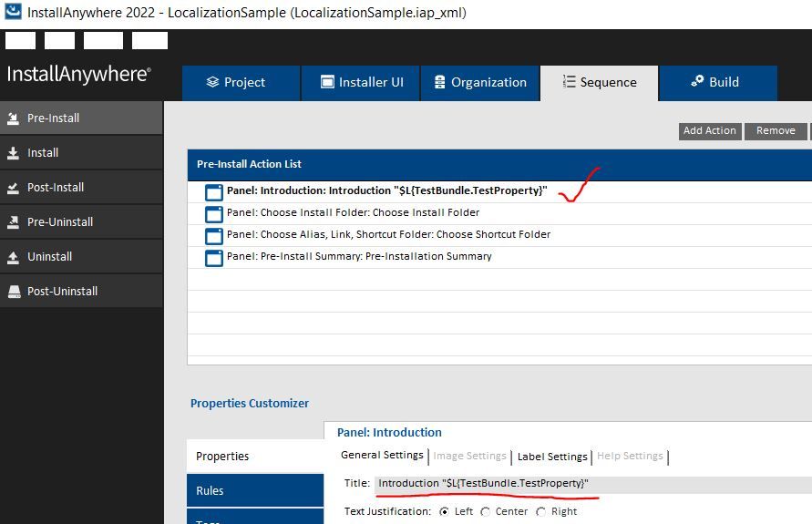Open the General Settings sub-tab
Image resolution: width=812 pixels, height=524 pixels.
coord(382,455)
